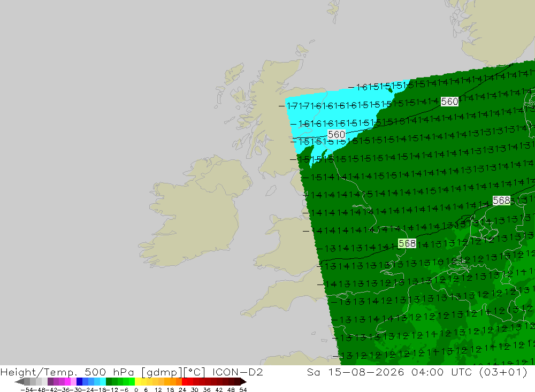Image resolution: width=535 pixels, height=392 pixels.
Task: Click the legend scale value '36'
Action: tap(207, 390)
